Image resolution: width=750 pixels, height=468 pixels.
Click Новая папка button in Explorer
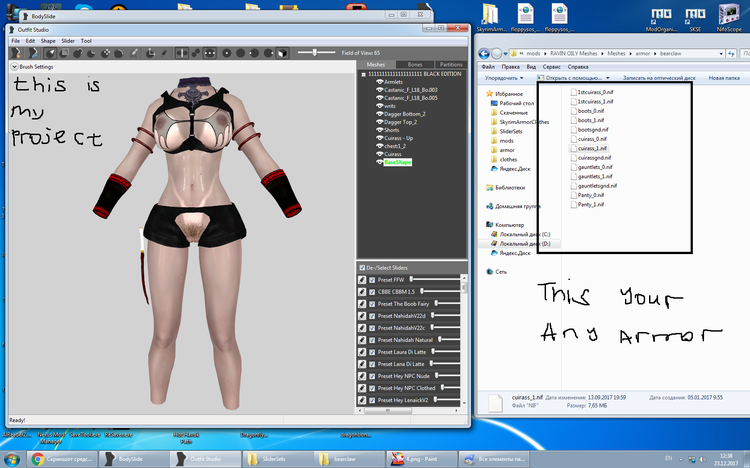click(724, 78)
